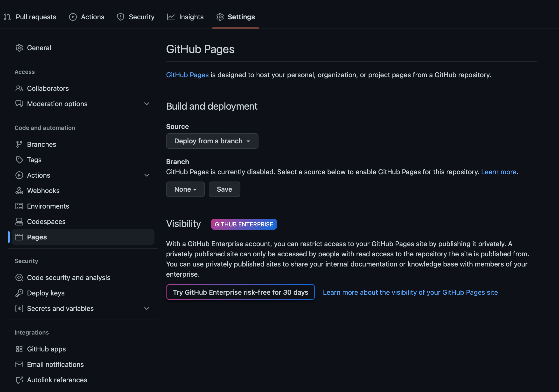Click the Tags tag icon
Viewport: 559px width, 392px height.
click(19, 160)
